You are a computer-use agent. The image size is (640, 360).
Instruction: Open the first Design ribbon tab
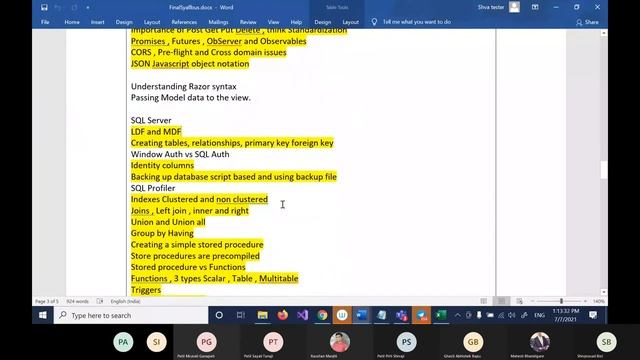pos(124,22)
